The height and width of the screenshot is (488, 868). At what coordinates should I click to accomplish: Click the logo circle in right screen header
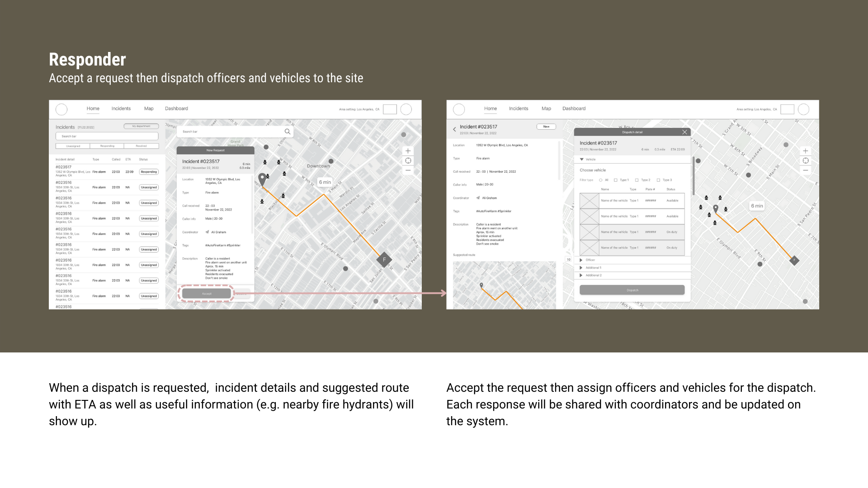click(x=459, y=109)
